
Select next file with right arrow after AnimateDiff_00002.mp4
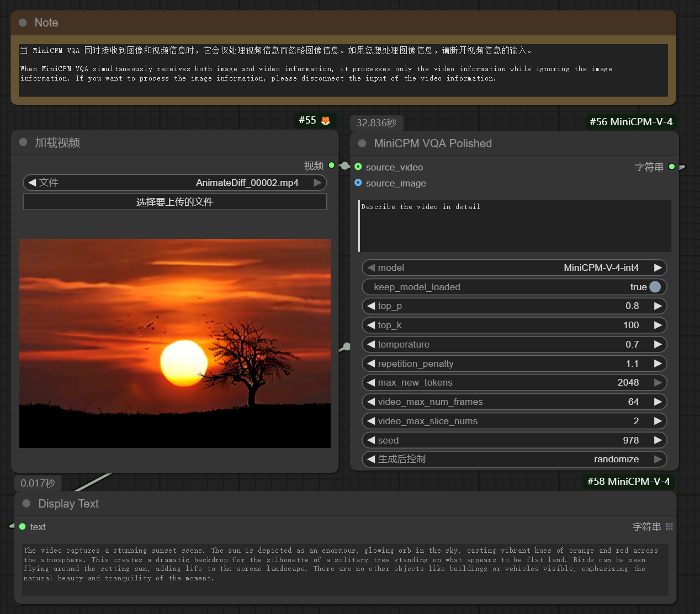point(318,183)
